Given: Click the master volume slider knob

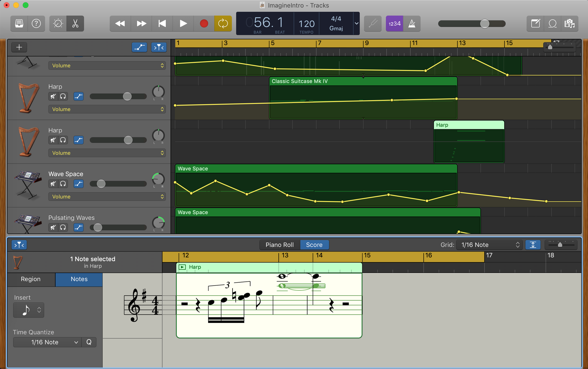Looking at the screenshot, I should [485, 24].
